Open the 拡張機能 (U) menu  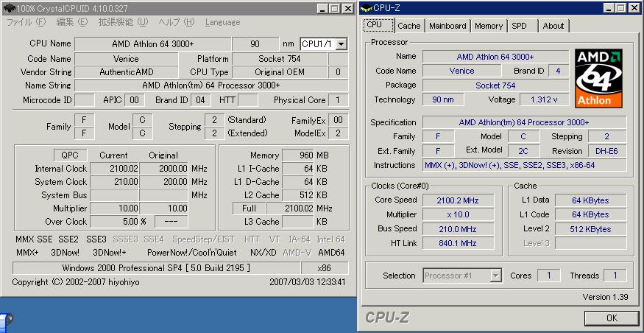pos(123,22)
